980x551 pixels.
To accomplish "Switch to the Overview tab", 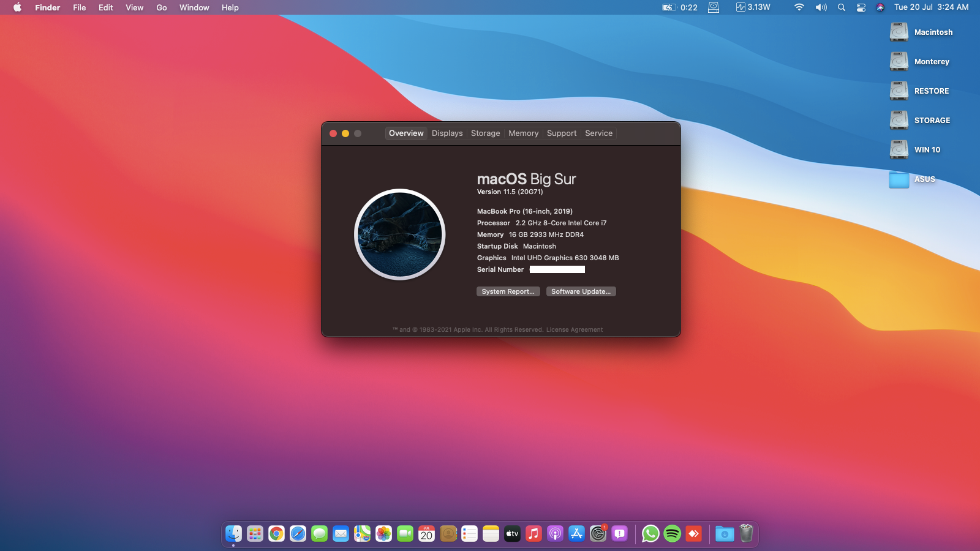I will coord(406,133).
